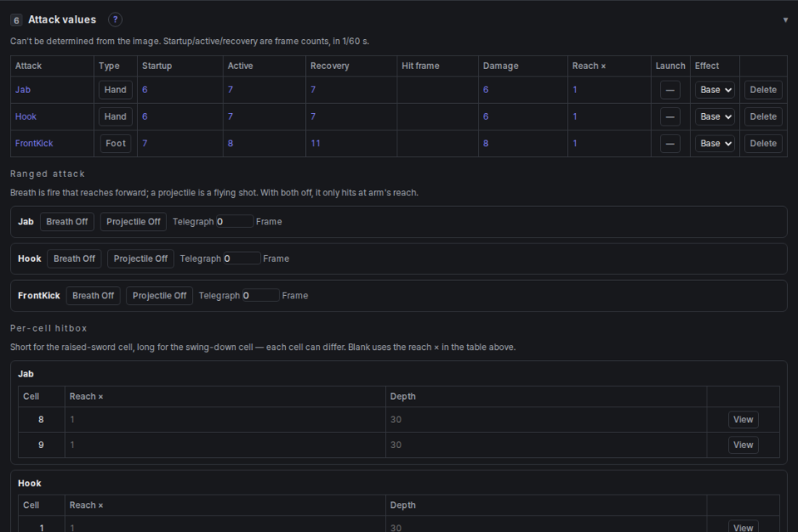
Task: Open the Effect dropdown for FrontKick
Action: [x=715, y=144]
